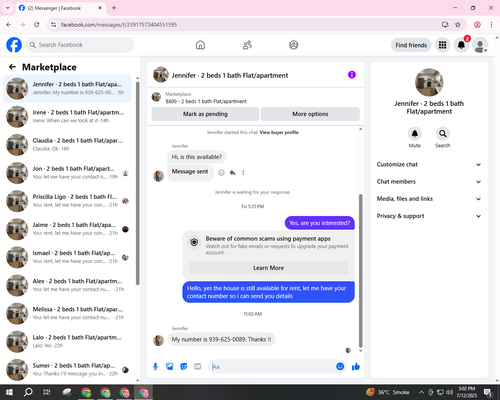Open Alex's conversation in the list
Image resolution: width=500 pixels, height=400 pixels.
[x=67, y=285]
